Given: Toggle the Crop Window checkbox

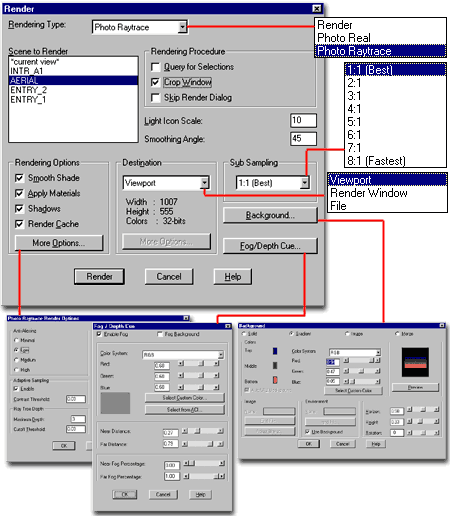Looking at the screenshot, I should [155, 82].
